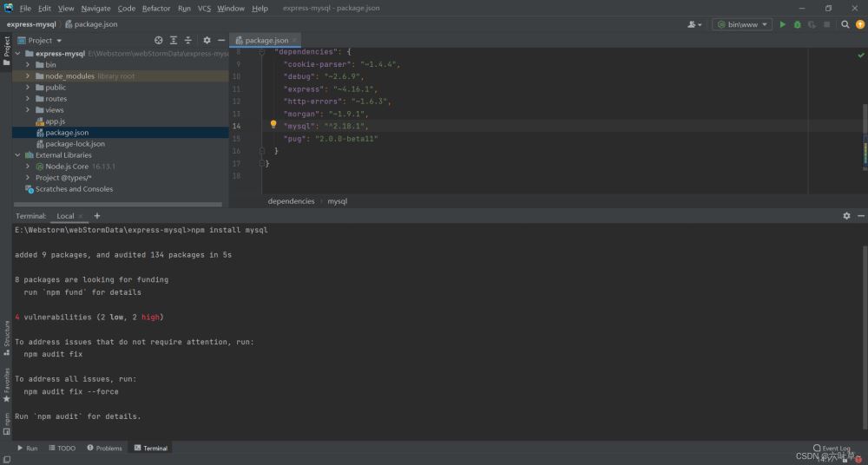Screen dimensions: 868x465
Task: Open terminal panel settings gear
Action: tap(846, 216)
